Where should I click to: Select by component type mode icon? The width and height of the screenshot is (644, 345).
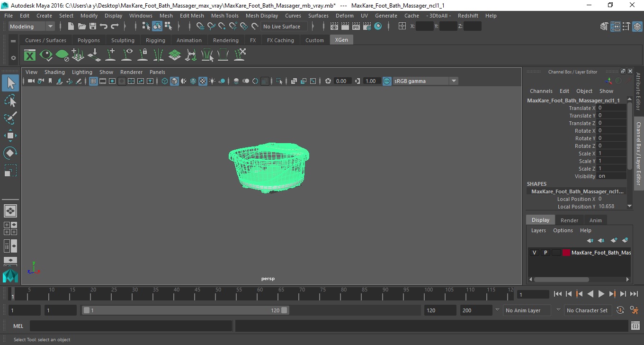(x=168, y=27)
